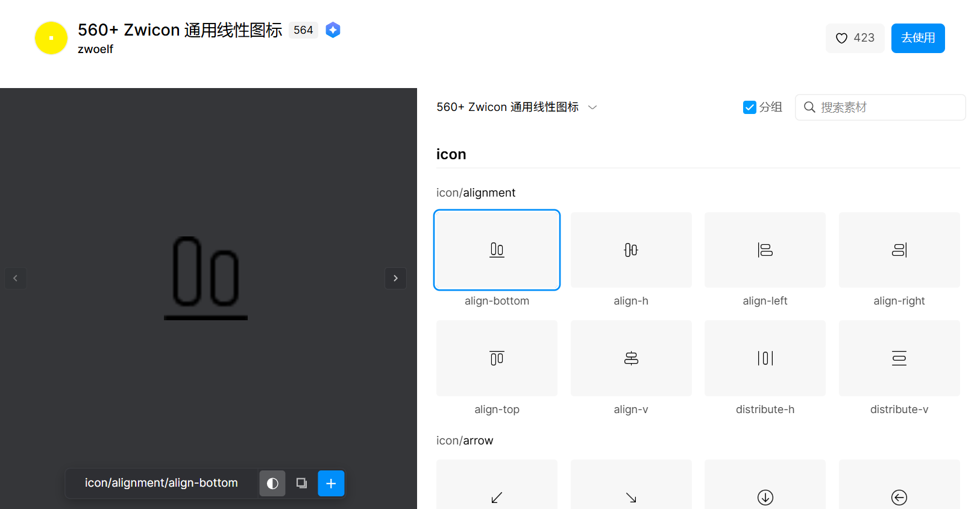Screen dimensions: 980x509
Task: Toggle preview background contrast mode
Action: (272, 483)
